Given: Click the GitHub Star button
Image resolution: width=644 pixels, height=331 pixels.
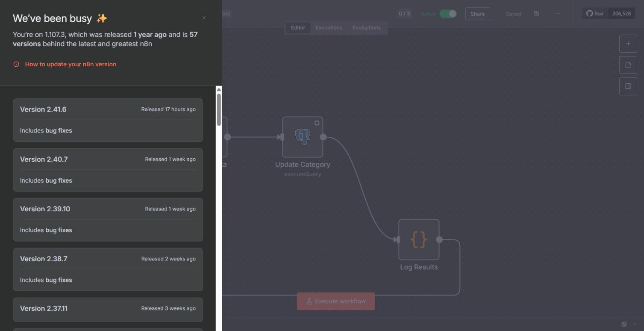Looking at the screenshot, I should [x=595, y=14].
